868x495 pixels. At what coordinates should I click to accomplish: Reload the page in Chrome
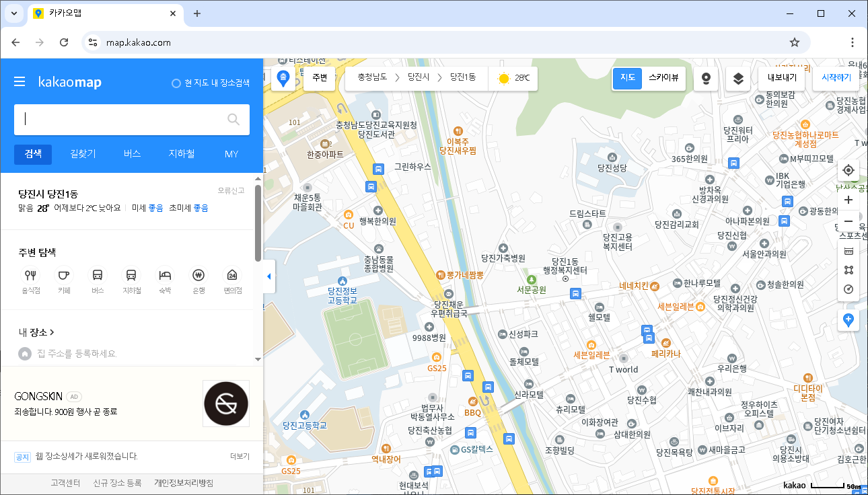tap(64, 42)
